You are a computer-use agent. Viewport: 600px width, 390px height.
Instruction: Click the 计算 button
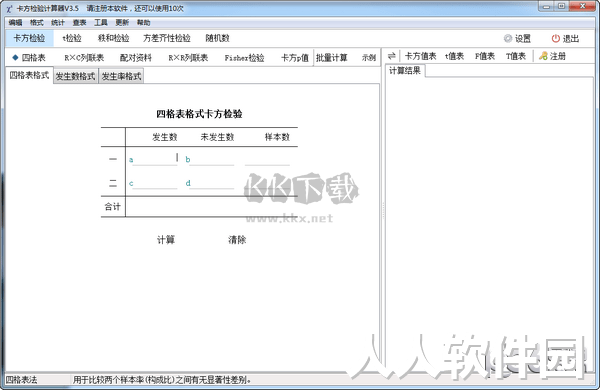coord(166,240)
